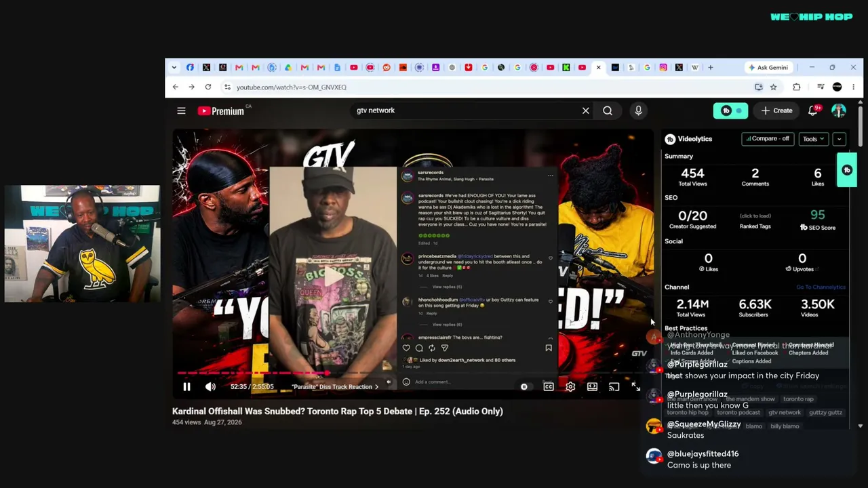Pause the video playback

[186, 387]
